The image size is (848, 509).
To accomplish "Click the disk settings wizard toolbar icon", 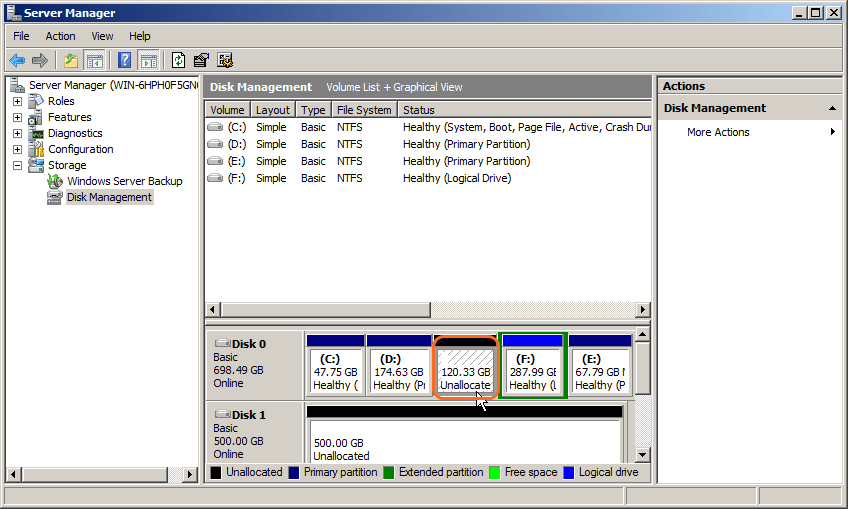I will point(225,60).
